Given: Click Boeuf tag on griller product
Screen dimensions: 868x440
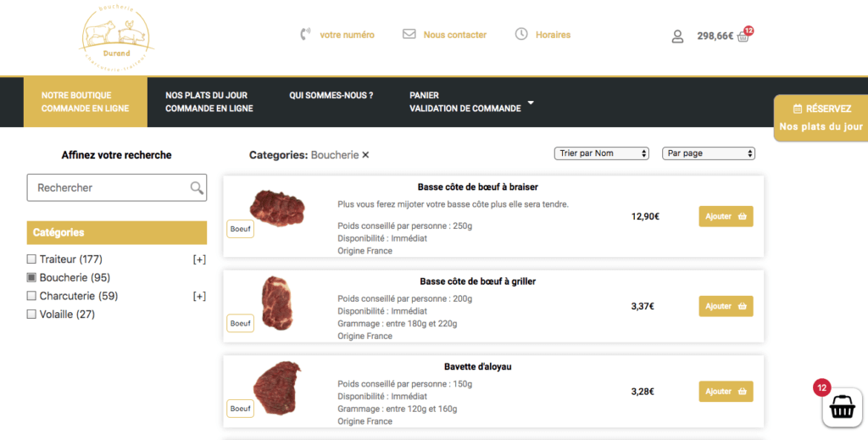Looking at the screenshot, I should point(240,323).
